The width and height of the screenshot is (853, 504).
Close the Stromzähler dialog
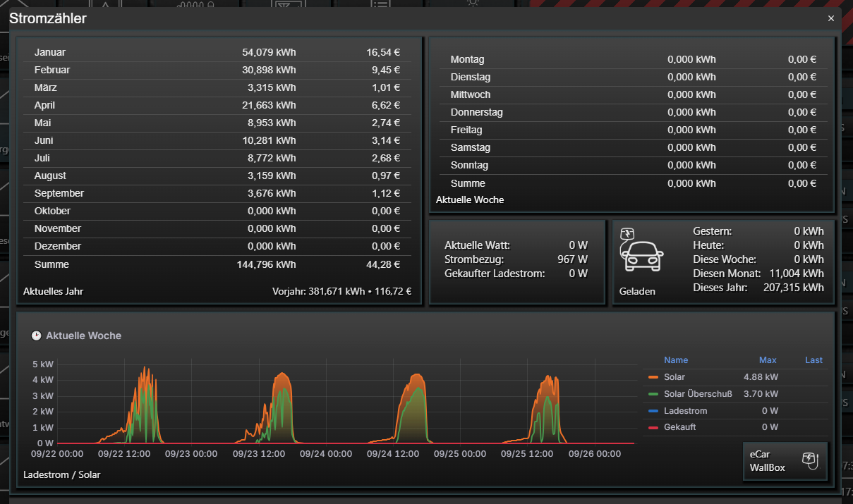pyautogui.click(x=830, y=18)
